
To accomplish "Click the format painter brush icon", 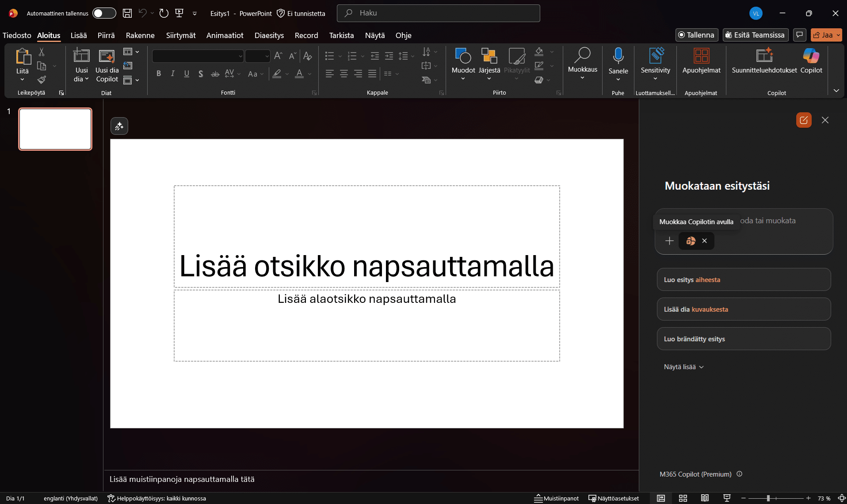I will (42, 80).
